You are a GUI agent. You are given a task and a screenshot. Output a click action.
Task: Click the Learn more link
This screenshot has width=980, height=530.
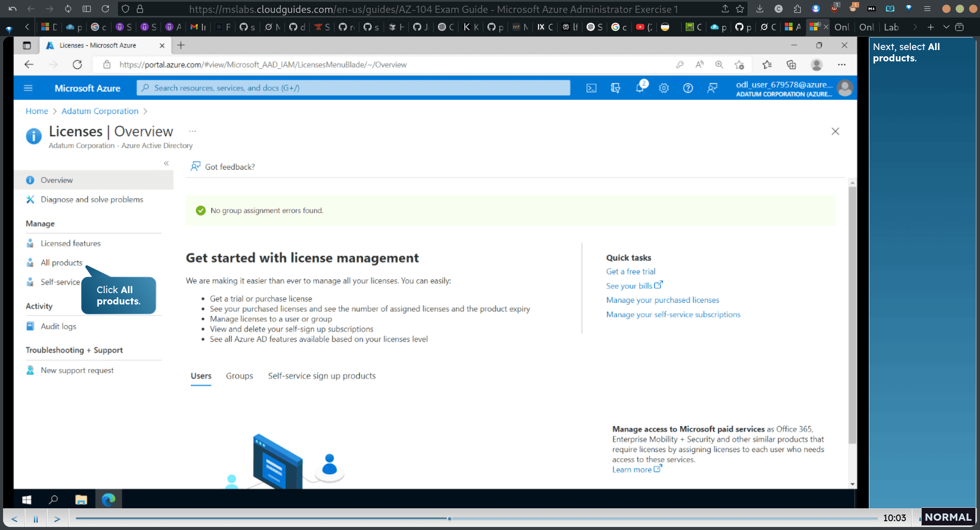[637, 470]
